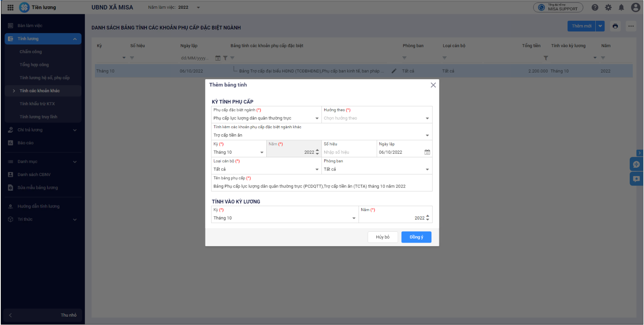Viewport: 644px width, 325px height.
Task: Click the Báo cáo sidebar icon
Action: [11, 143]
